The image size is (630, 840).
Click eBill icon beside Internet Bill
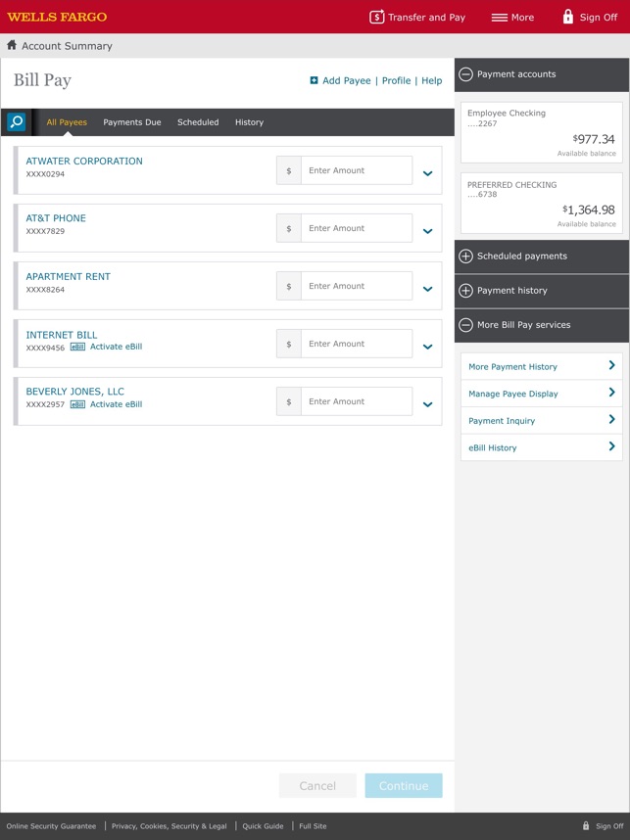coord(77,347)
